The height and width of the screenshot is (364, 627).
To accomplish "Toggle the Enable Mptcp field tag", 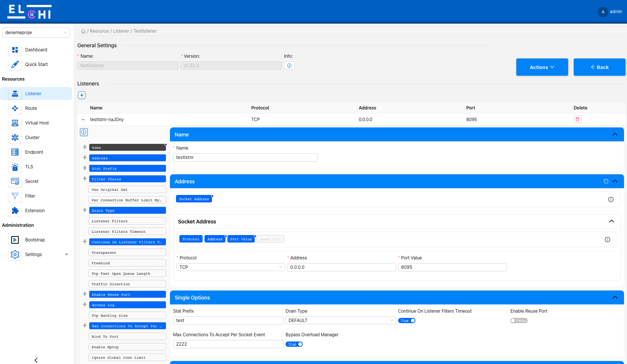I will [127, 347].
